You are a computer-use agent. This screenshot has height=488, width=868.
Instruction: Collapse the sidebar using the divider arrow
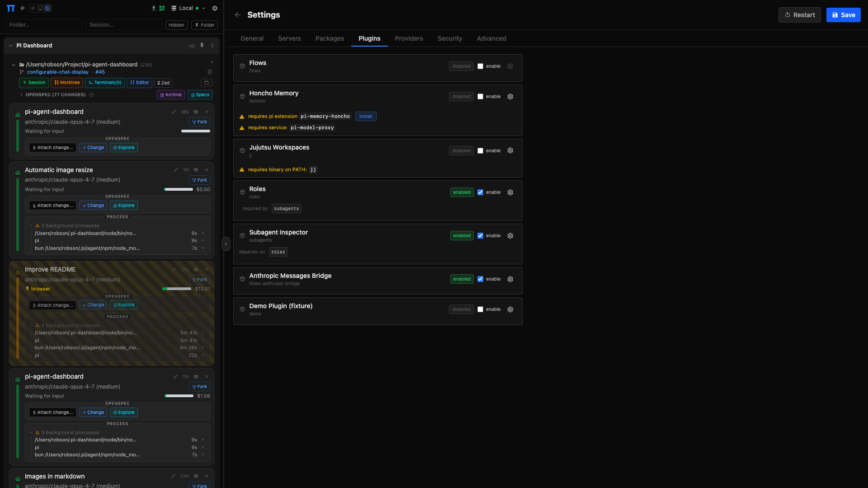(226, 244)
